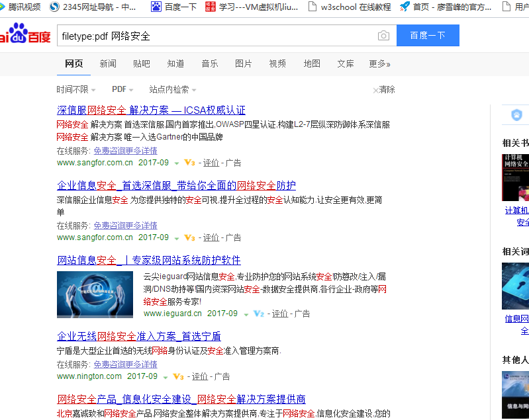Select the 网页 tab

click(73, 63)
